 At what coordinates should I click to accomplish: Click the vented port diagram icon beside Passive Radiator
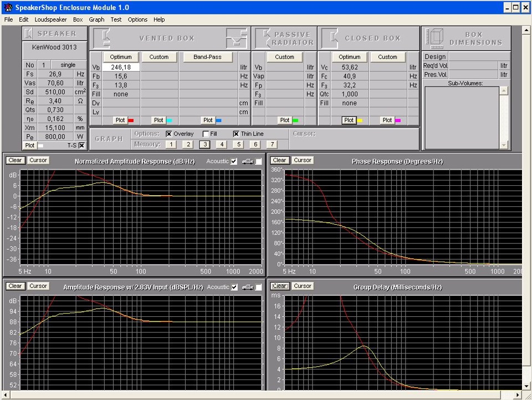click(x=237, y=38)
